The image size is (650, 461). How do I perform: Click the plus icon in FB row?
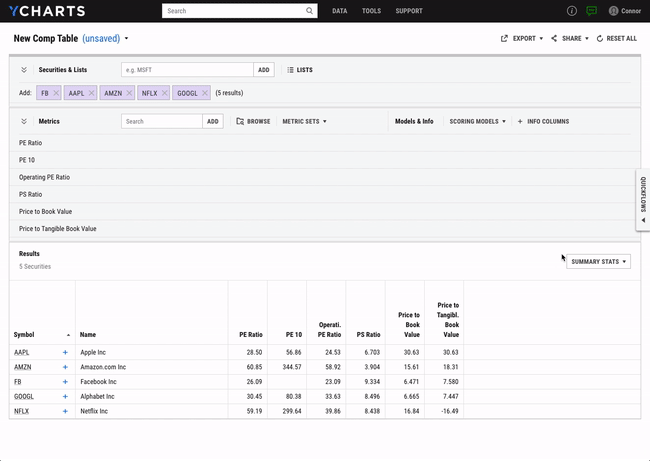65,382
